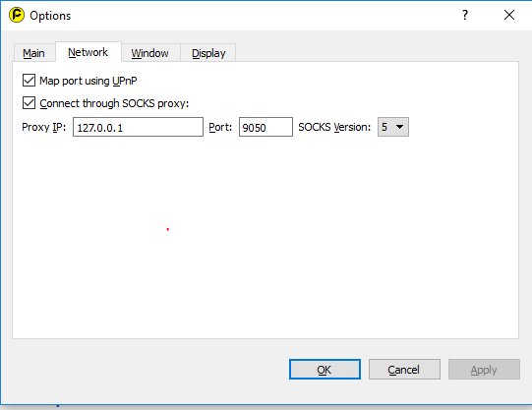Click the Cancel button
This screenshot has height=410, width=532.
[x=404, y=370]
